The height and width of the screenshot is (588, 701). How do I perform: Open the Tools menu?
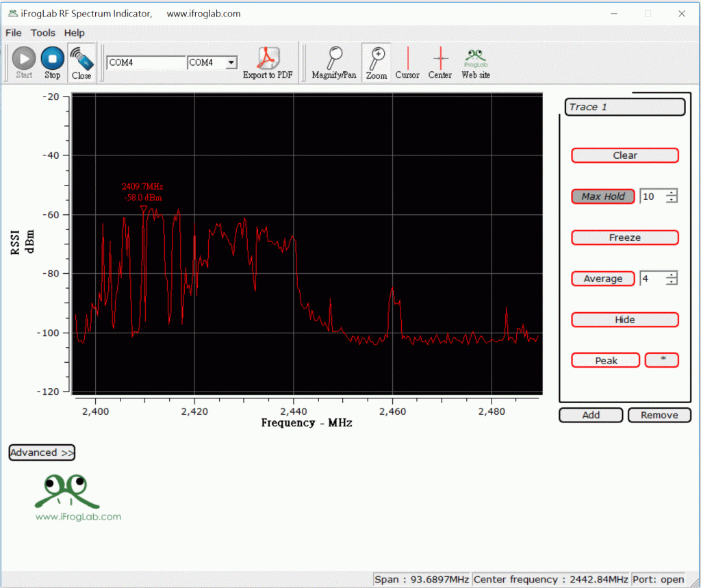pos(43,33)
